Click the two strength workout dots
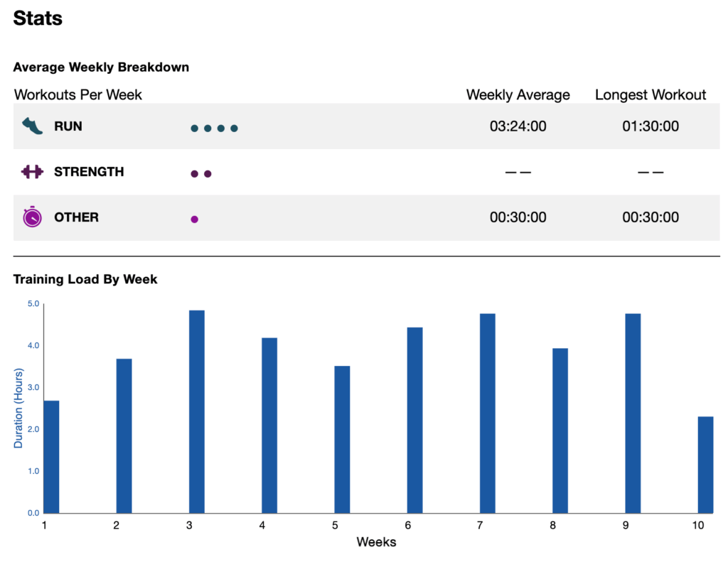Viewport: 728px width, 569px height. click(200, 174)
